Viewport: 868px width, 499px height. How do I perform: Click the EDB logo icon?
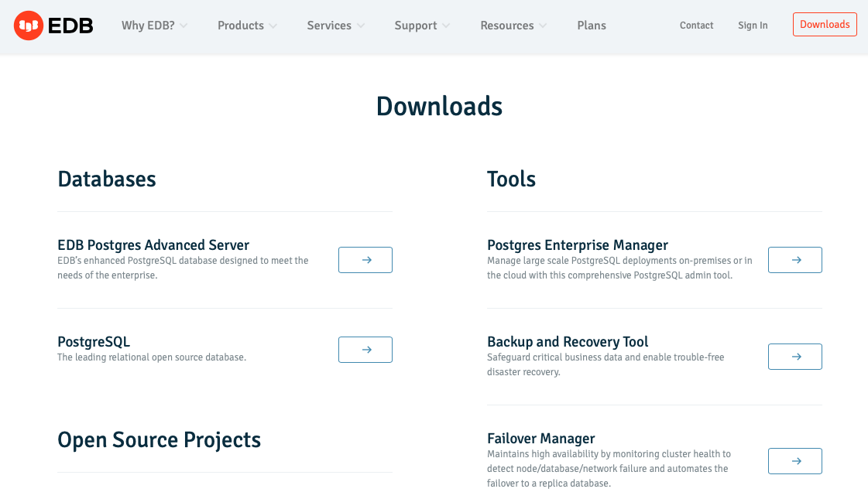28,26
